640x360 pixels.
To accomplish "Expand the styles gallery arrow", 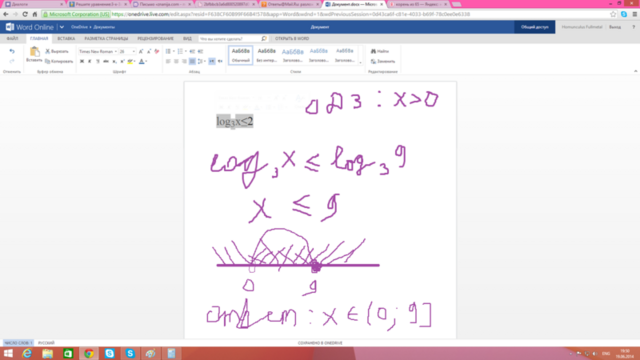I will tap(360, 62).
